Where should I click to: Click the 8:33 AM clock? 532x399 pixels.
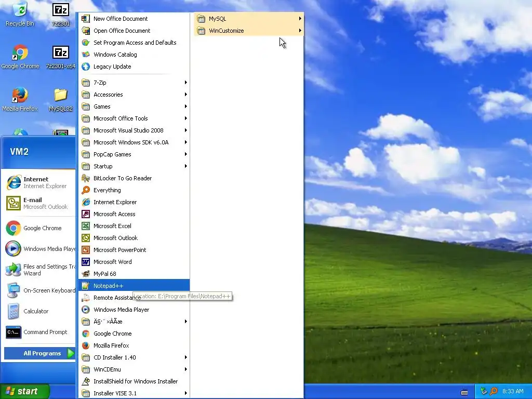pos(513,391)
